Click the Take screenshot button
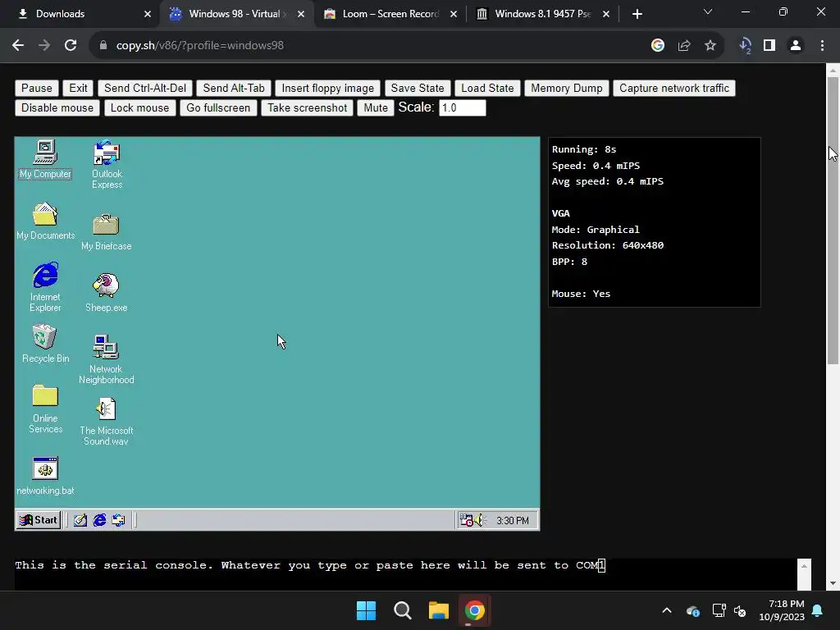The image size is (840, 630). (308, 108)
